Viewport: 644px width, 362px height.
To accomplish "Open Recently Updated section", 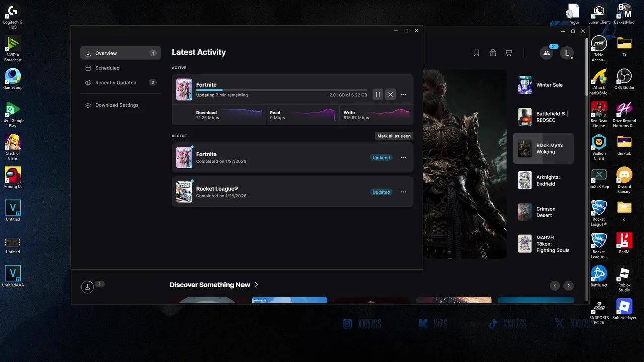I will [121, 83].
